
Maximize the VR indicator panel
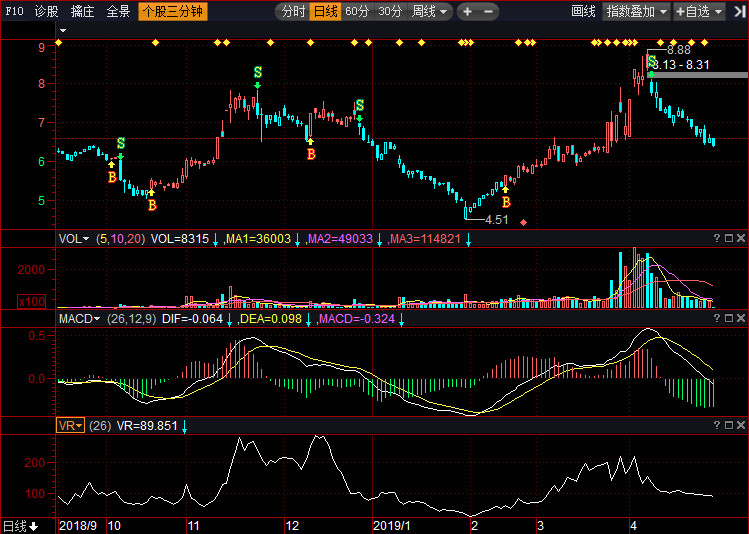click(728, 425)
